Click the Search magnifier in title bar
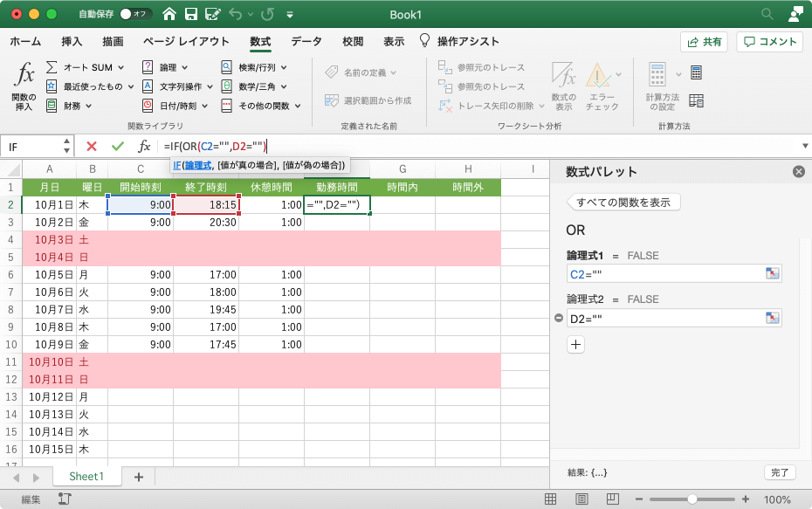The width and height of the screenshot is (812, 509). click(767, 14)
